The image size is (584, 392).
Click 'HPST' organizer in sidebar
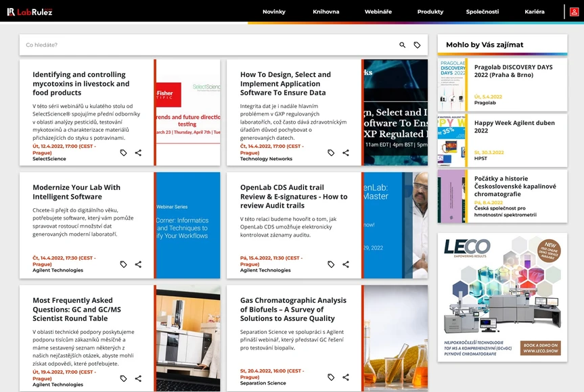pos(480,158)
